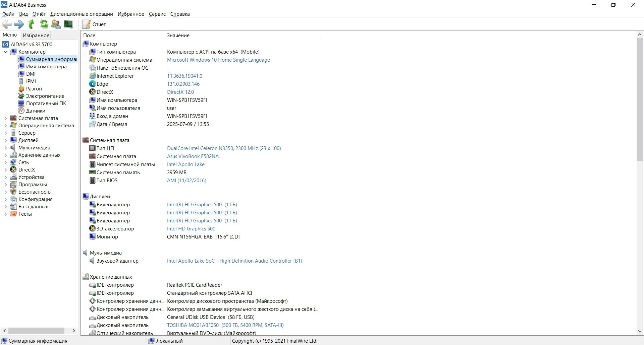Open DualCore Intel Celeron N3350 link

point(224,148)
